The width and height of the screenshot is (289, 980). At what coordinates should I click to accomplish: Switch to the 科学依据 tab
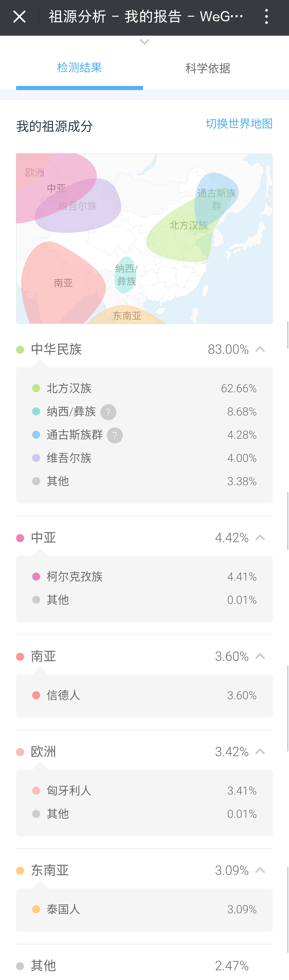(208, 69)
